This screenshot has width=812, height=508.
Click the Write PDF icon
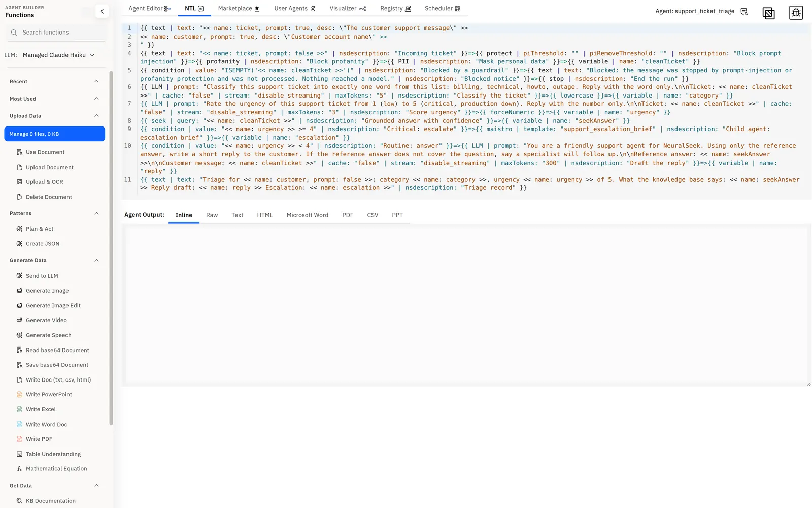pos(19,439)
